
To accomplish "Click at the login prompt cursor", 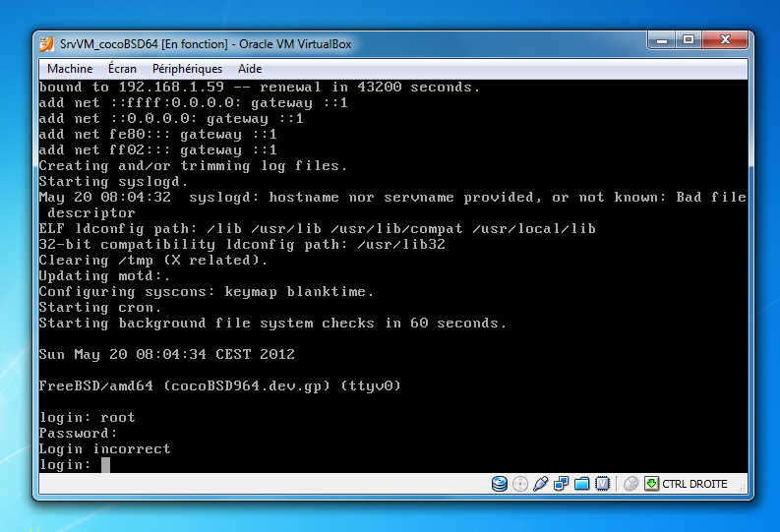I will click(105, 464).
